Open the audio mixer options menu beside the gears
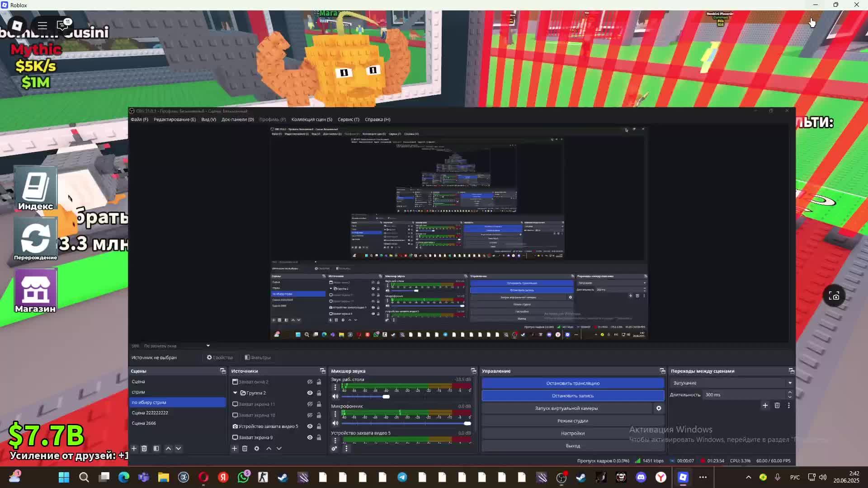 (x=346, y=448)
